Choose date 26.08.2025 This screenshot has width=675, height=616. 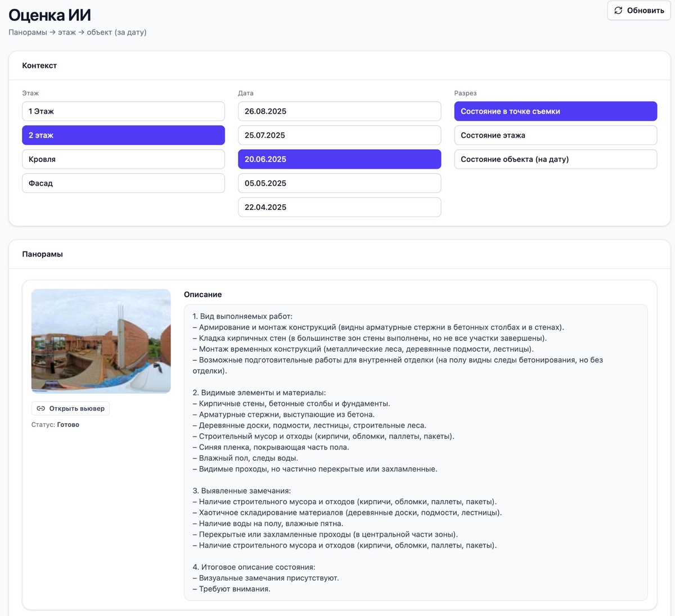pyautogui.click(x=339, y=111)
